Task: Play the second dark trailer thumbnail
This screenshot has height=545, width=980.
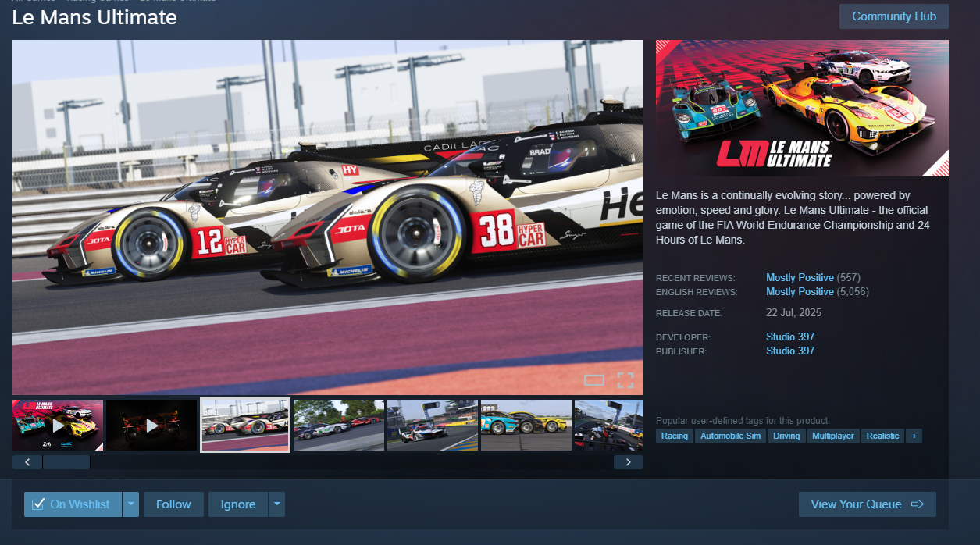Action: point(151,426)
